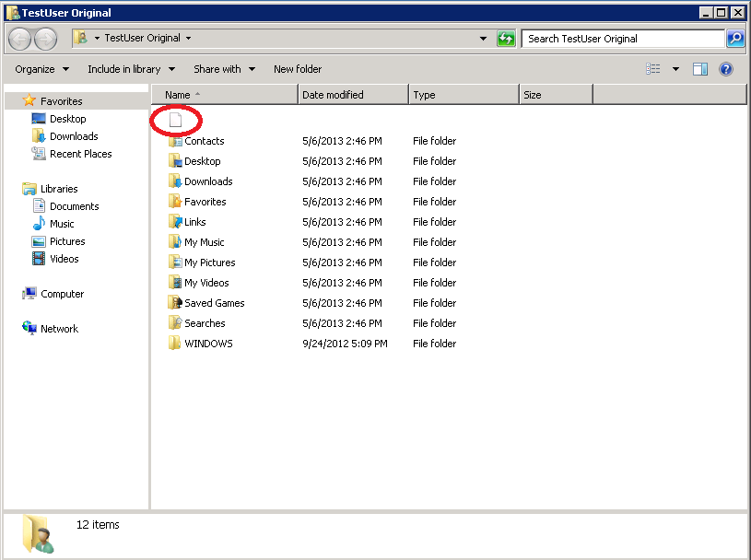Sort by the Name column header
Image resolution: width=751 pixels, height=560 pixels.
225,95
